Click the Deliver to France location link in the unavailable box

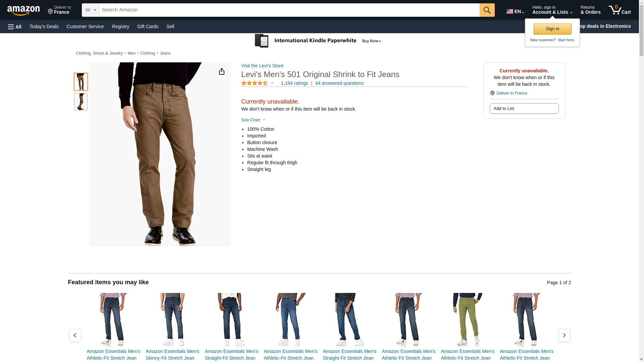tap(511, 93)
